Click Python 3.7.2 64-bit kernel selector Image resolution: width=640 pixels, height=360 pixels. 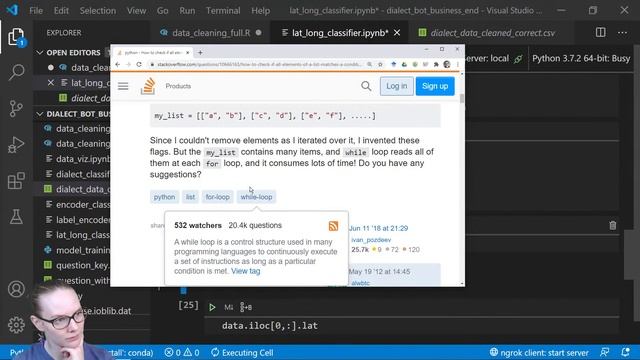point(581,58)
